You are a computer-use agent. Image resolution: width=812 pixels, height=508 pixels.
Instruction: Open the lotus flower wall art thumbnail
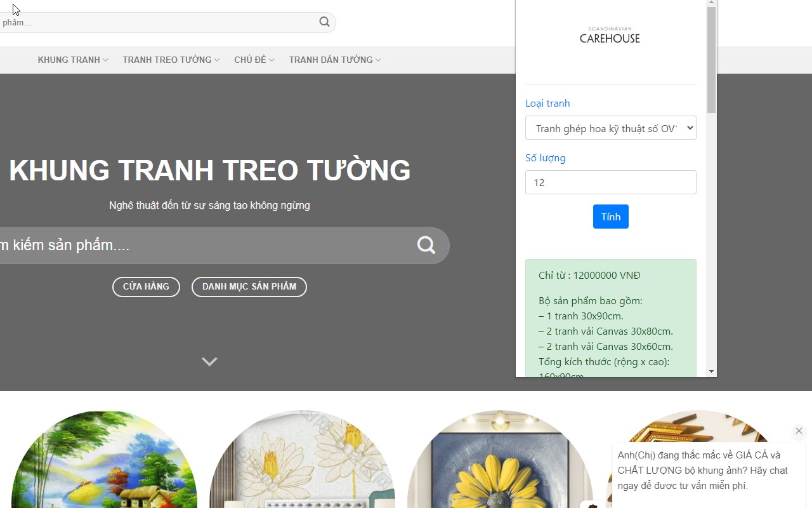click(302, 459)
